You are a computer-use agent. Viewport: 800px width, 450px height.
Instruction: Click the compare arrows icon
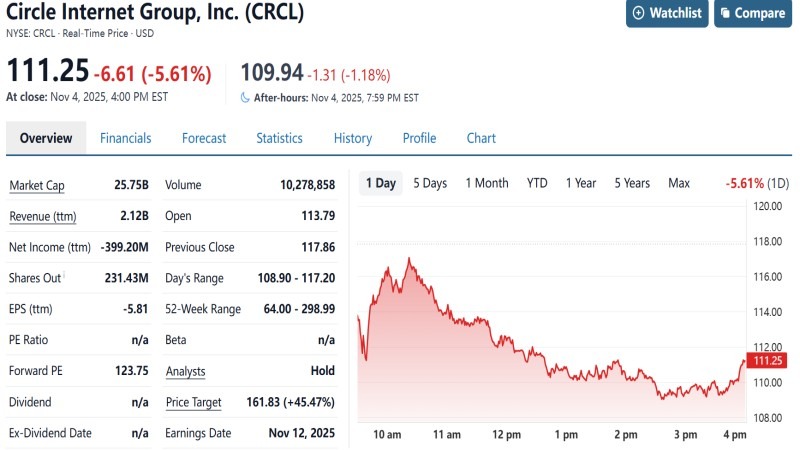pyautogui.click(x=724, y=13)
